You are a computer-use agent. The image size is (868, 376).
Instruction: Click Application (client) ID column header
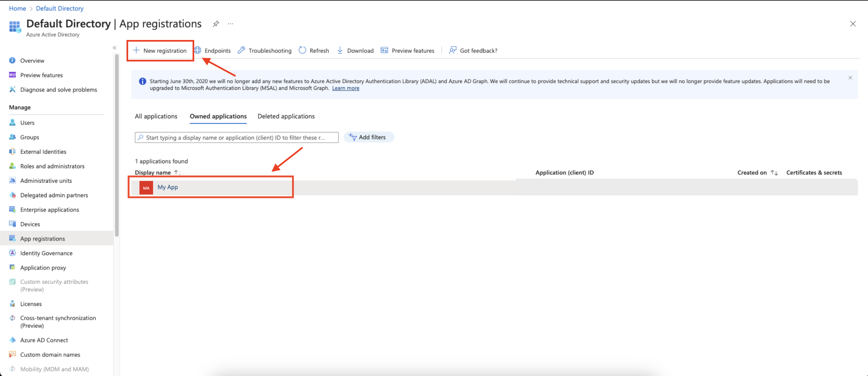(x=564, y=172)
